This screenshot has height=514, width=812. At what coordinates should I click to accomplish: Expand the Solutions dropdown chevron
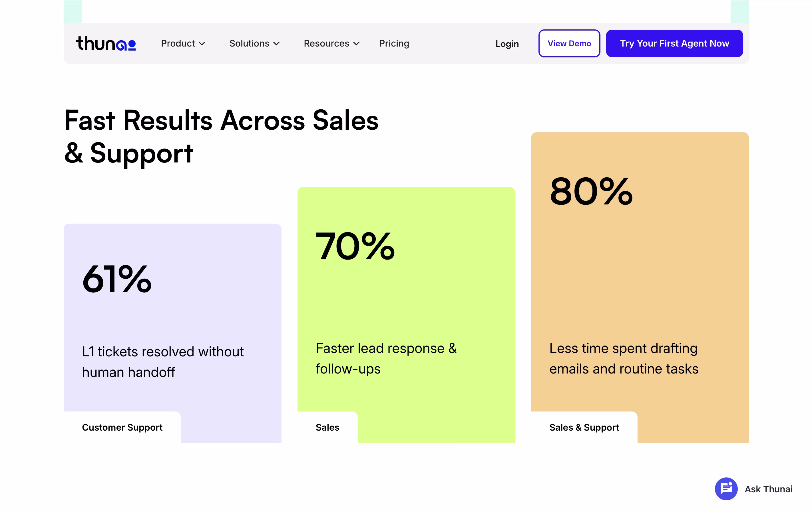(x=276, y=44)
